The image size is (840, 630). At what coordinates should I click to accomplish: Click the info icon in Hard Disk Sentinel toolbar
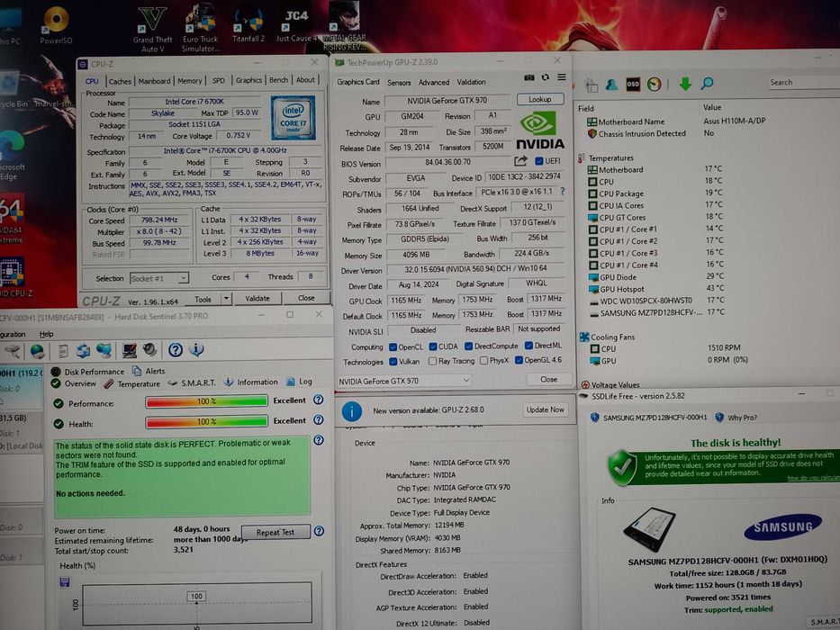click(x=196, y=350)
